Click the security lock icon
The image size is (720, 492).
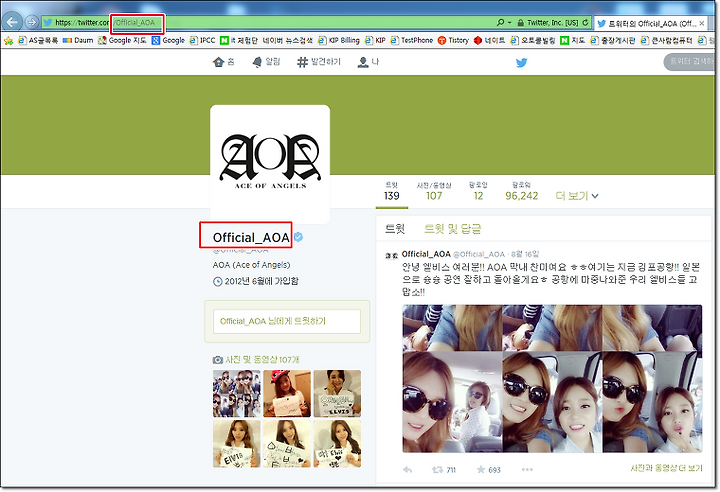pos(520,23)
